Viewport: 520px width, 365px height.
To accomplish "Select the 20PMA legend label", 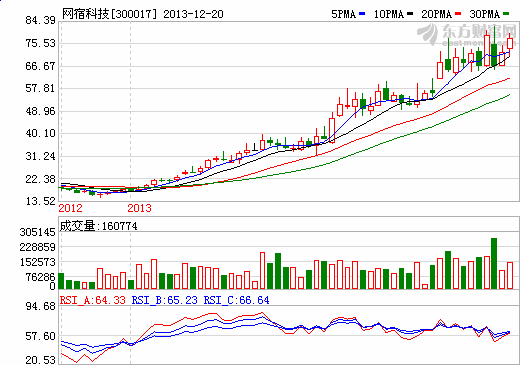I will pos(437,14).
